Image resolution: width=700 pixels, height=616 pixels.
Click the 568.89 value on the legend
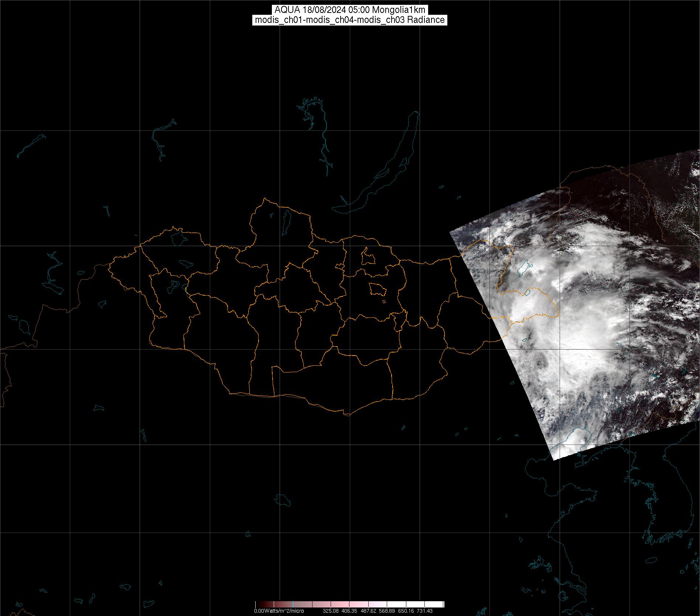tap(387, 611)
